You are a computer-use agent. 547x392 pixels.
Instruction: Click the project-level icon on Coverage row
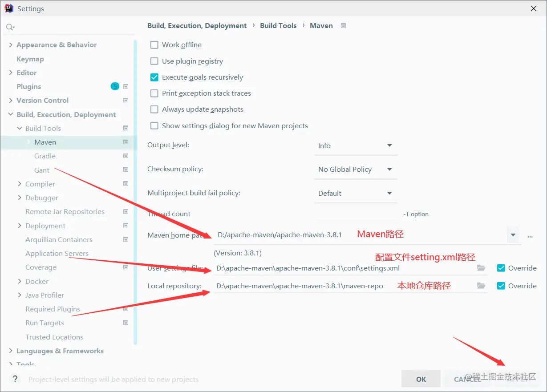(x=126, y=267)
